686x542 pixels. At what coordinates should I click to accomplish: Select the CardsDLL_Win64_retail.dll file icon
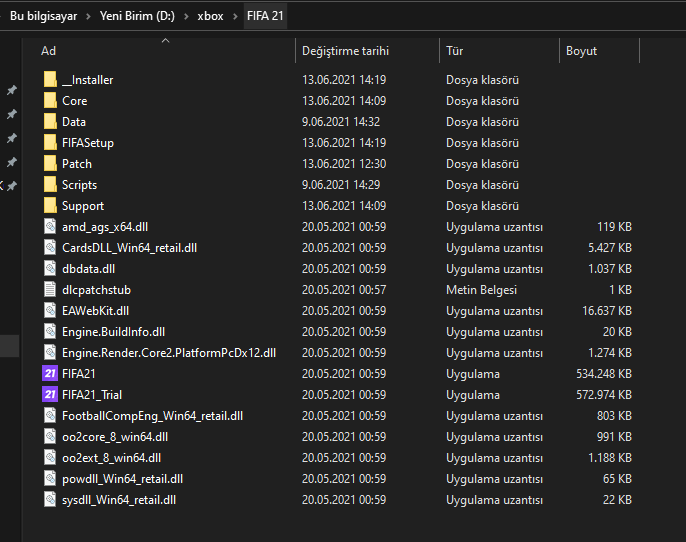(x=50, y=248)
